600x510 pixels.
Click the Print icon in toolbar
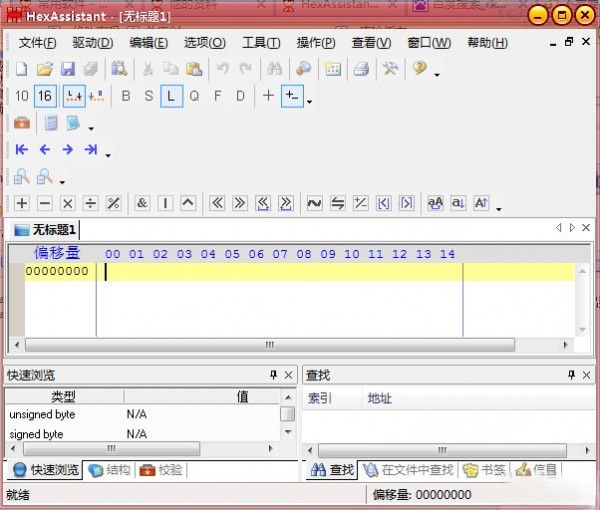361,69
